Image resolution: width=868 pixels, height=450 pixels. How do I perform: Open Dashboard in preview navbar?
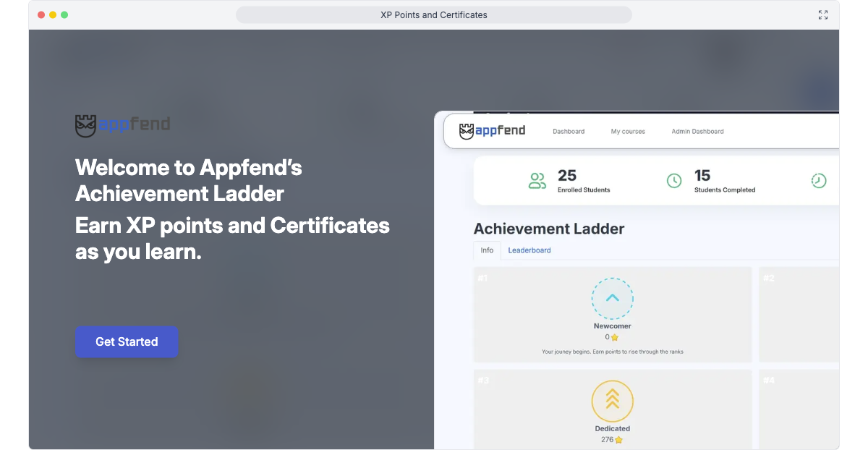569,132
